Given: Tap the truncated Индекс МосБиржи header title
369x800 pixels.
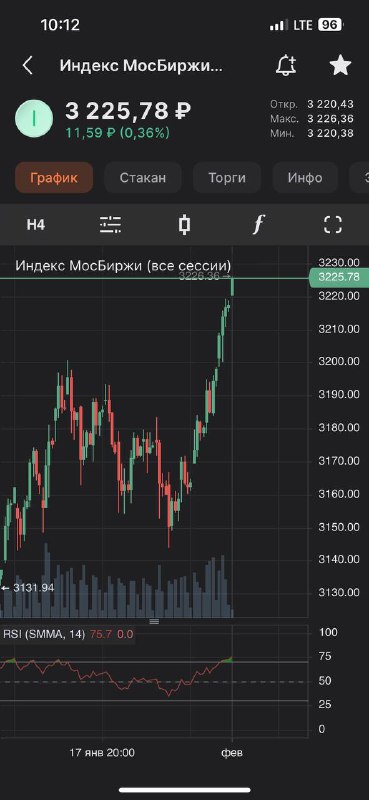Looking at the screenshot, I should coord(141,66).
